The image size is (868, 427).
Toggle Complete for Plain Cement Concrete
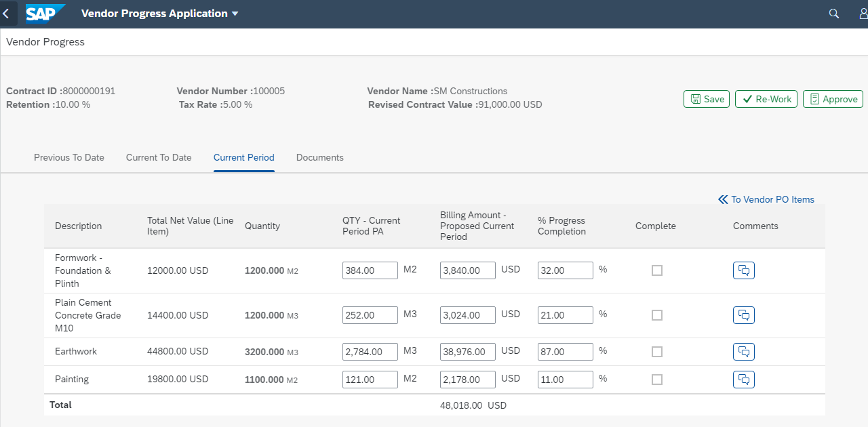[x=656, y=315]
